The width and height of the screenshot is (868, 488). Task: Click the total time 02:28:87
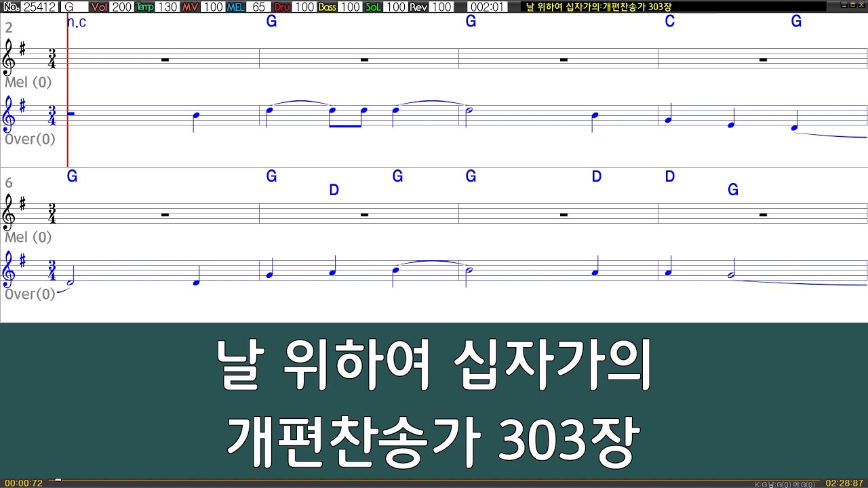pos(844,483)
